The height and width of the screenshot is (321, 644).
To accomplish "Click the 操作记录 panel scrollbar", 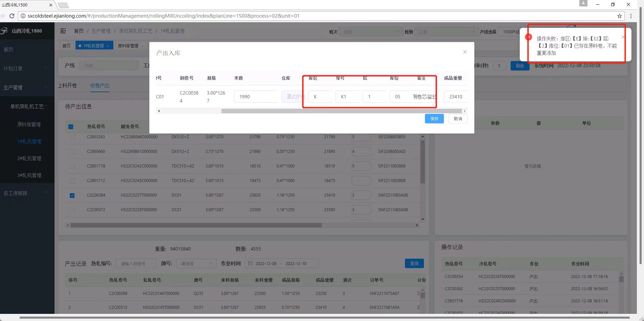I will 621,279.
